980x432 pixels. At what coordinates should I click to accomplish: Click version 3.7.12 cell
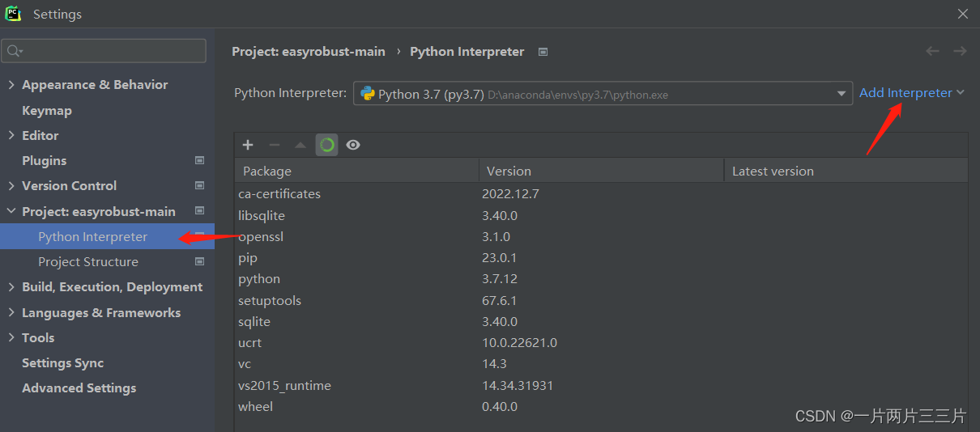point(499,278)
